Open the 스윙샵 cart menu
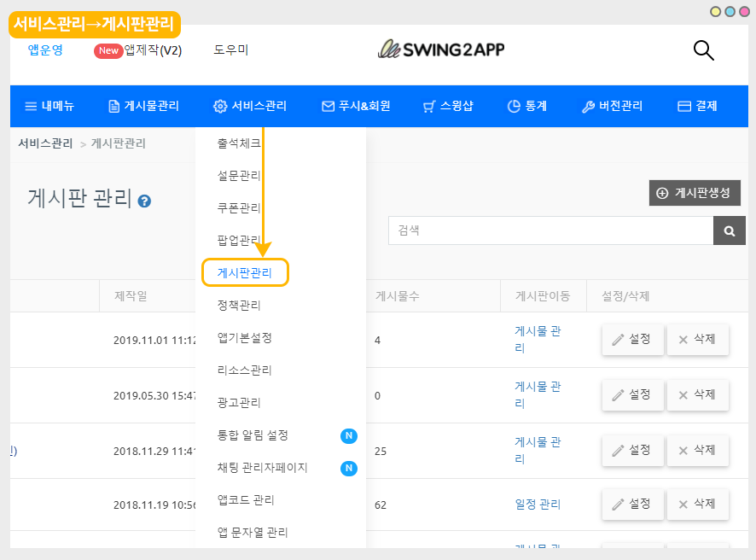 click(x=448, y=107)
